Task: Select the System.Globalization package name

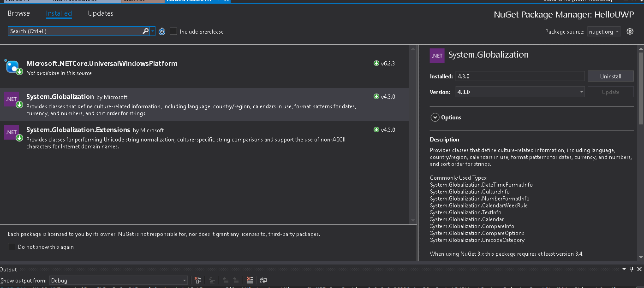Action: click(x=60, y=97)
